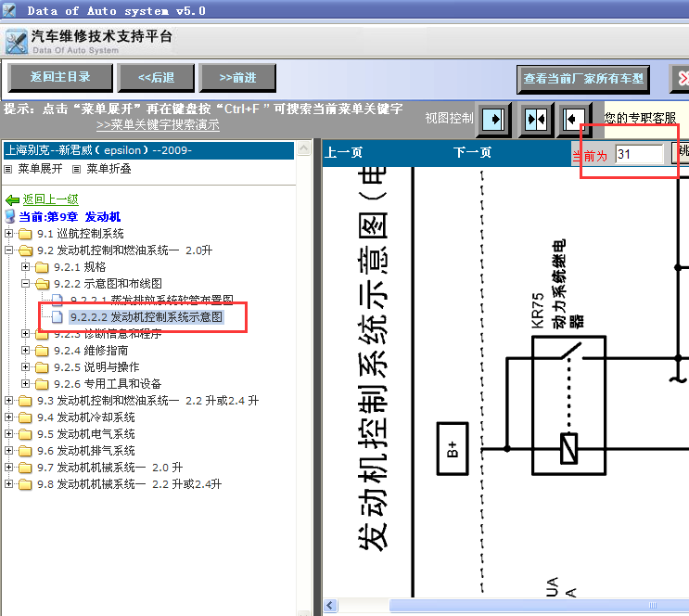Open the 菜单关键字搜索演示 link
The height and width of the screenshot is (616, 689).
(158, 125)
